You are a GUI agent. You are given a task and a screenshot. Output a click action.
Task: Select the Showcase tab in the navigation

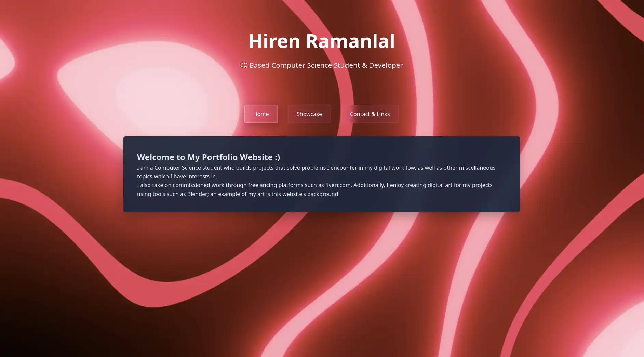[x=309, y=114]
